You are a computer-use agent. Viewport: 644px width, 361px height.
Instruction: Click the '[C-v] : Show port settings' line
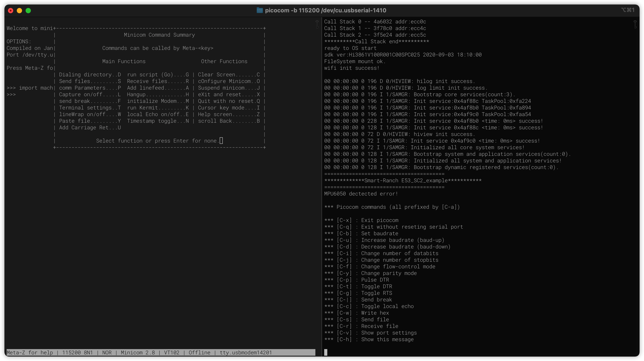tap(371, 333)
